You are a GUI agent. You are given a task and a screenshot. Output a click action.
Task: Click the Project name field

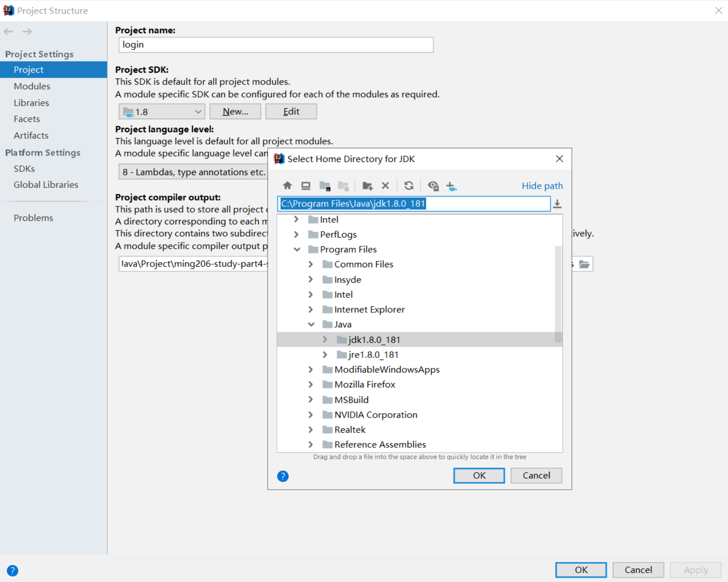276,45
